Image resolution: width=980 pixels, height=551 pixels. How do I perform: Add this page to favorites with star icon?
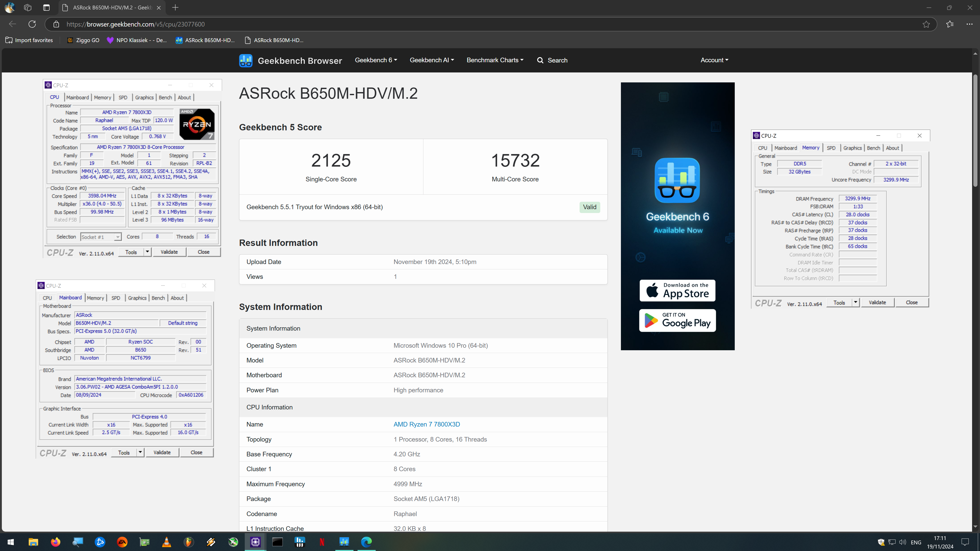[x=926, y=24]
